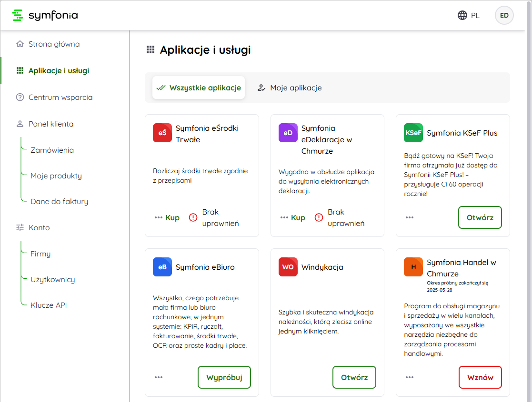Image resolution: width=532 pixels, height=402 pixels.
Task: Select the Wszystkie aplikacje tab
Action: (x=199, y=88)
